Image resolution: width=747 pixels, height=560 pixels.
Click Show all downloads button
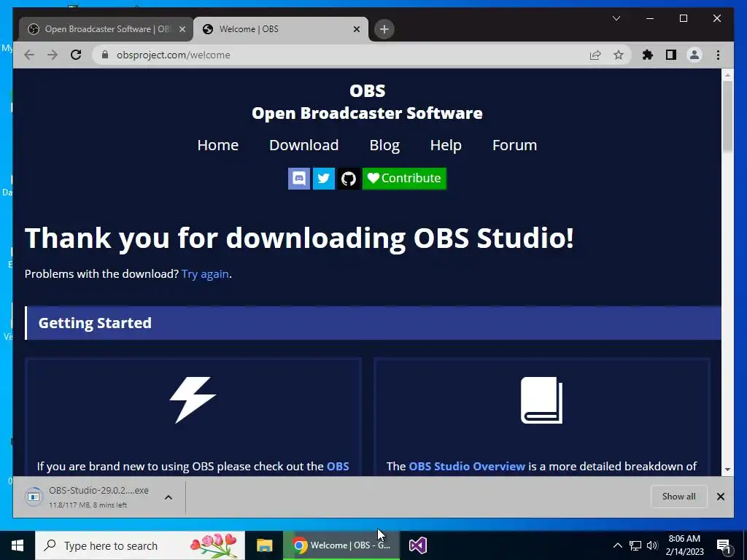[679, 497]
